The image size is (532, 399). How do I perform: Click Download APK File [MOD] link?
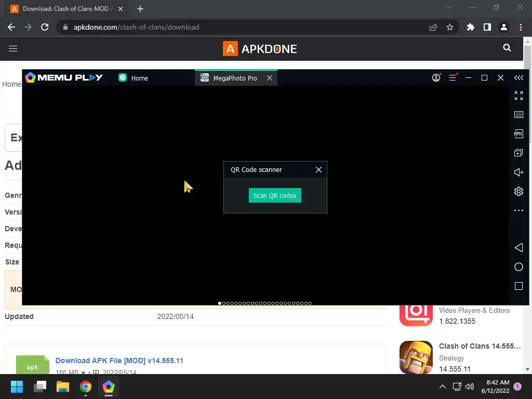pos(119,361)
